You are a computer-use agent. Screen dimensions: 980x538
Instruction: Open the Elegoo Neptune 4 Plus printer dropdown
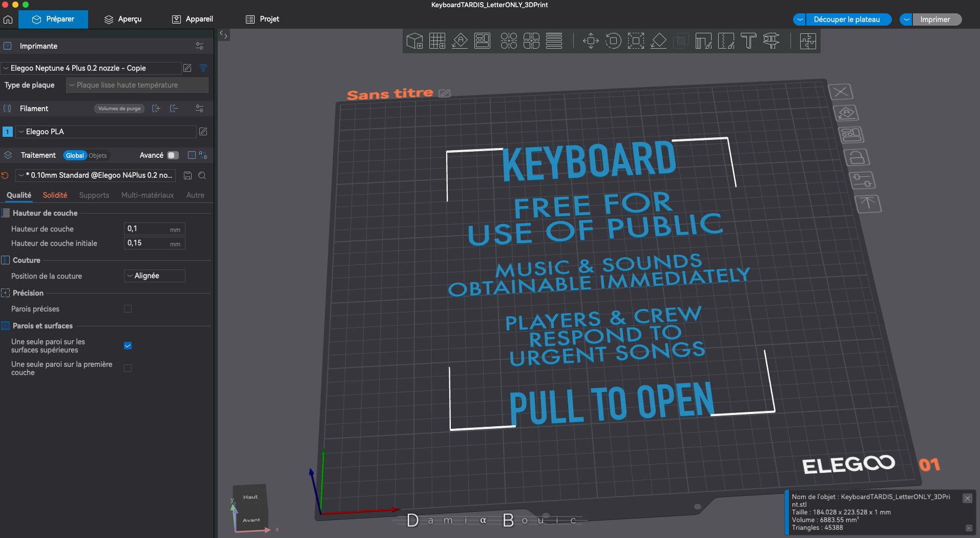tap(92, 68)
